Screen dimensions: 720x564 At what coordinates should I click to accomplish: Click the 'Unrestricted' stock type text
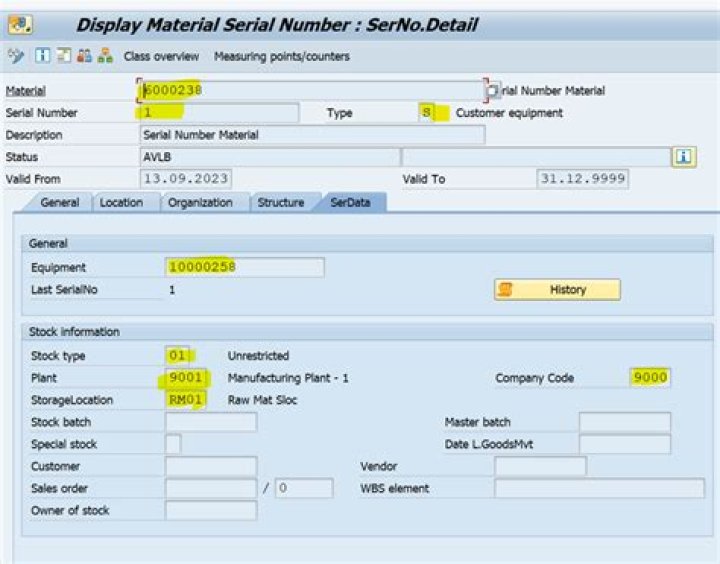click(x=259, y=355)
